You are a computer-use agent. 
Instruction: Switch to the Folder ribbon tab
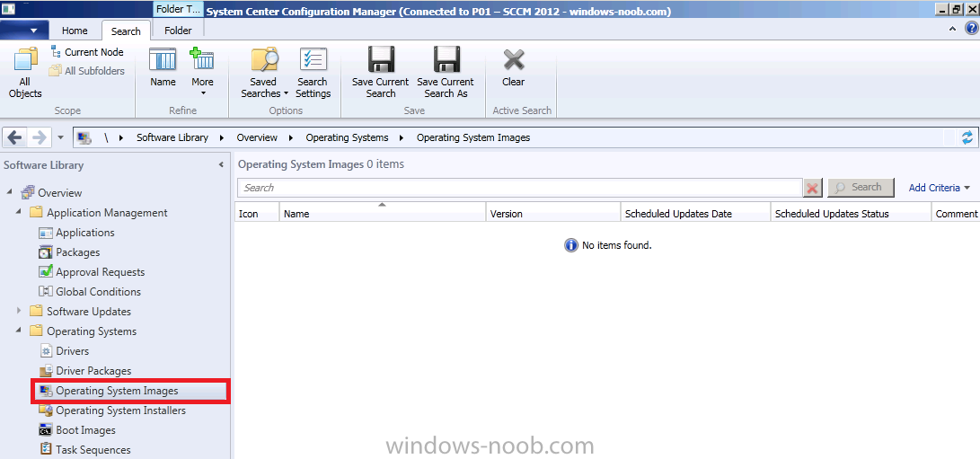pyautogui.click(x=178, y=30)
